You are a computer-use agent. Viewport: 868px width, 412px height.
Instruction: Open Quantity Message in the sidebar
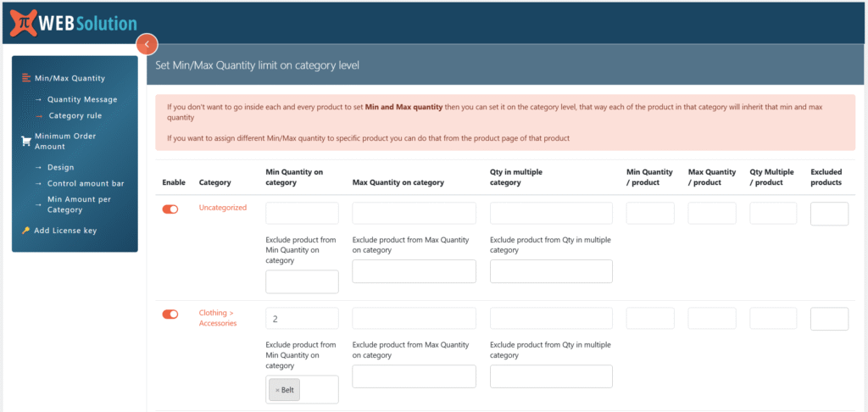82,99
